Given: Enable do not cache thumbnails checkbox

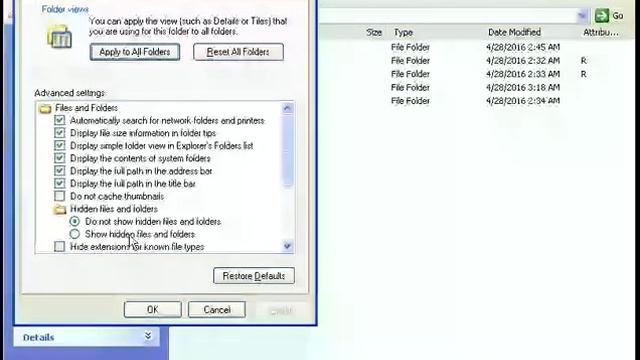Looking at the screenshot, I should tap(60, 196).
